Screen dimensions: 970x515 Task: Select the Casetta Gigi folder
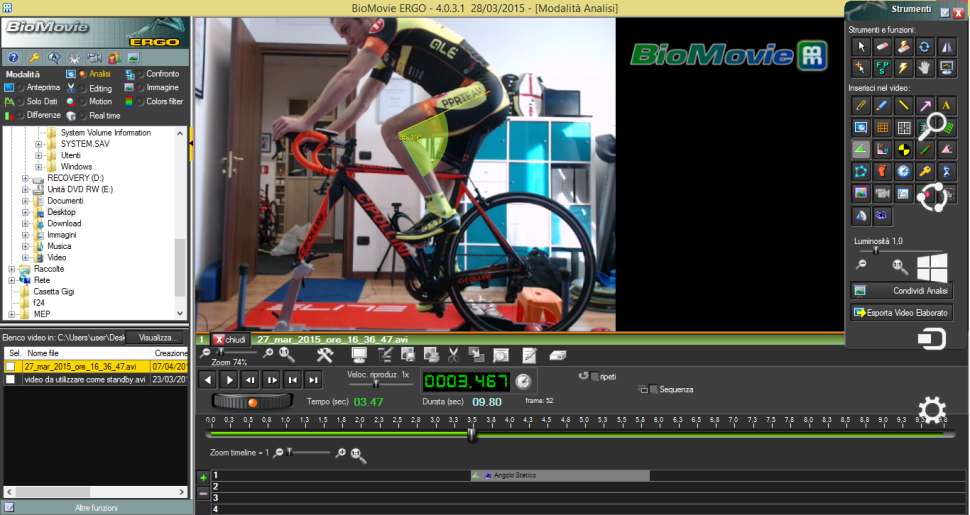click(x=54, y=292)
